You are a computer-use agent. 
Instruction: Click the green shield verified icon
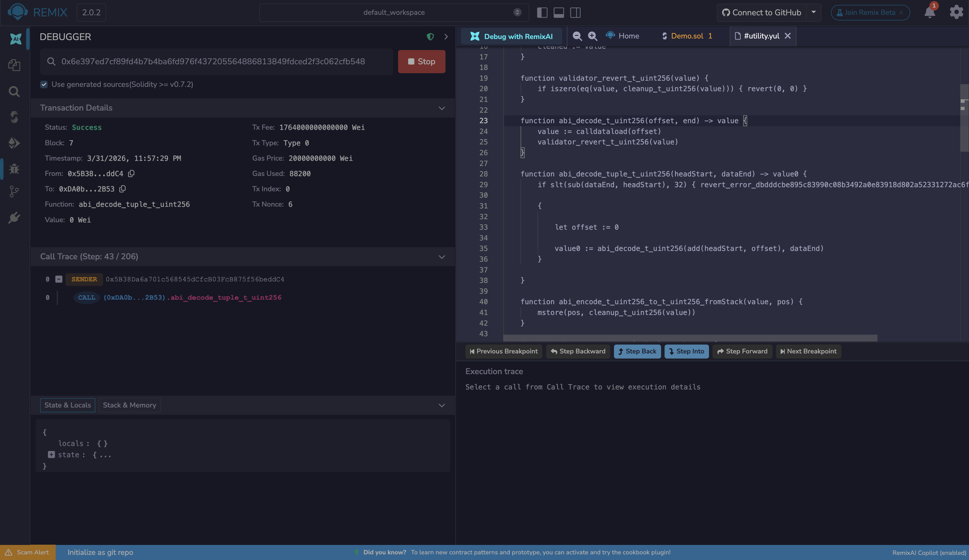[430, 37]
